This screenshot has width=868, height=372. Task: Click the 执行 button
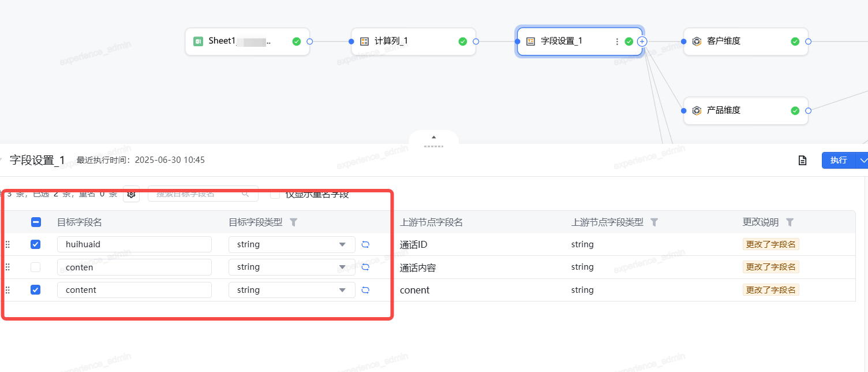pos(838,161)
